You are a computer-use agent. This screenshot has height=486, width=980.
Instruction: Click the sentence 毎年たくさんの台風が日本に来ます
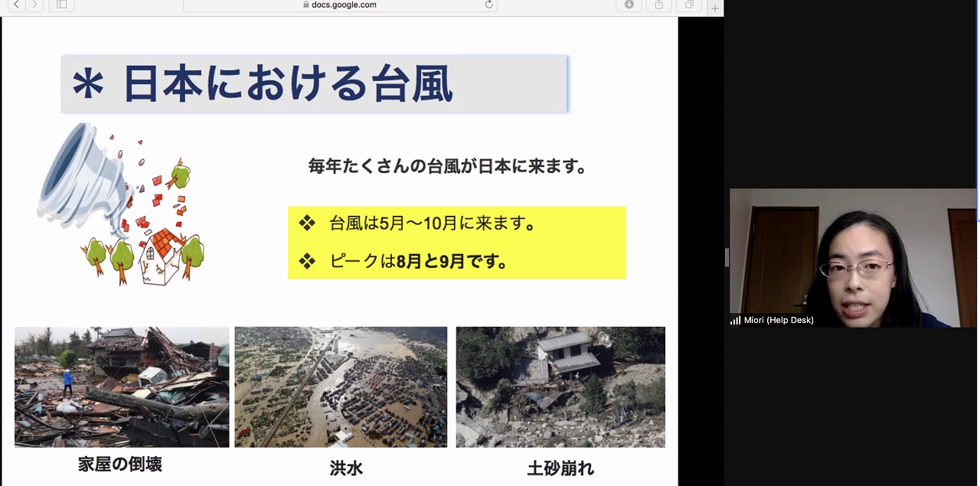tap(448, 166)
